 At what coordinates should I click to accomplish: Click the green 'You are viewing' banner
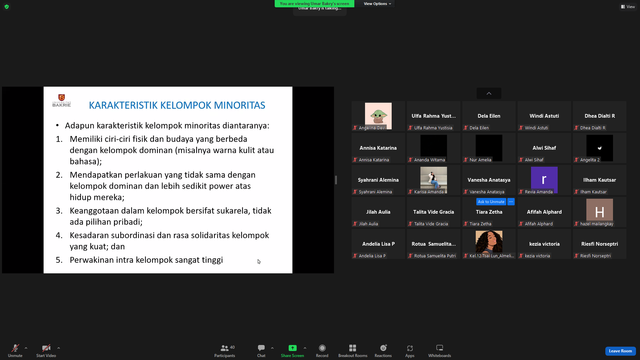pos(314,4)
